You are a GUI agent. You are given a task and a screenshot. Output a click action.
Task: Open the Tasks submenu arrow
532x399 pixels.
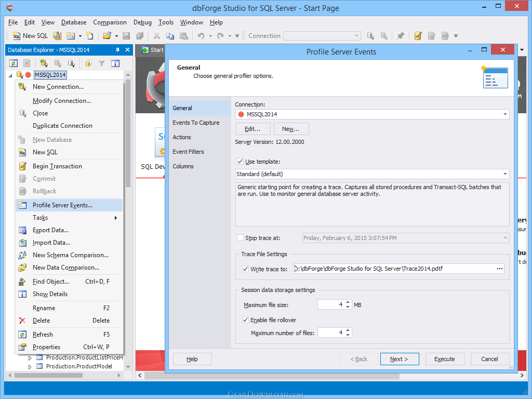pos(116,218)
